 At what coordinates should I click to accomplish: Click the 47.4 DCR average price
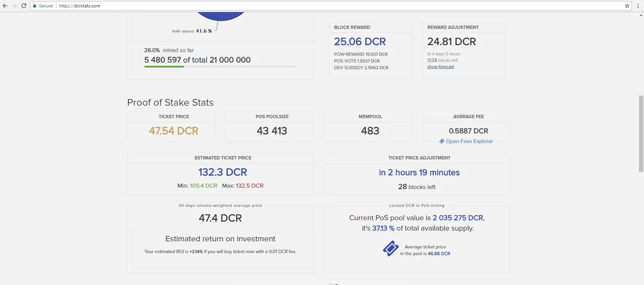click(x=220, y=218)
